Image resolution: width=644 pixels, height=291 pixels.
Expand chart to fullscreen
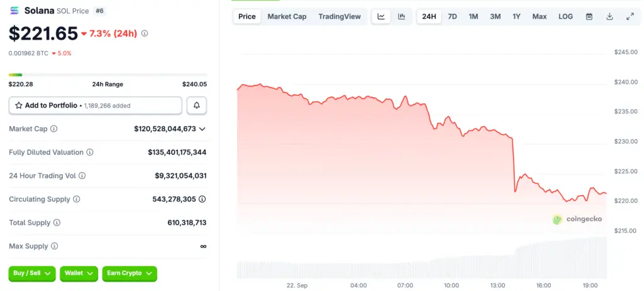[630, 16]
